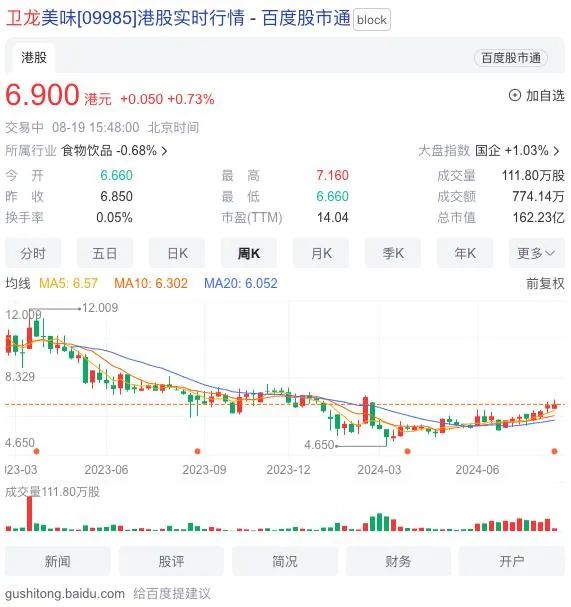571x607 pixels.
Task: Click the orange event dot near 2023-09
Action: click(197, 451)
